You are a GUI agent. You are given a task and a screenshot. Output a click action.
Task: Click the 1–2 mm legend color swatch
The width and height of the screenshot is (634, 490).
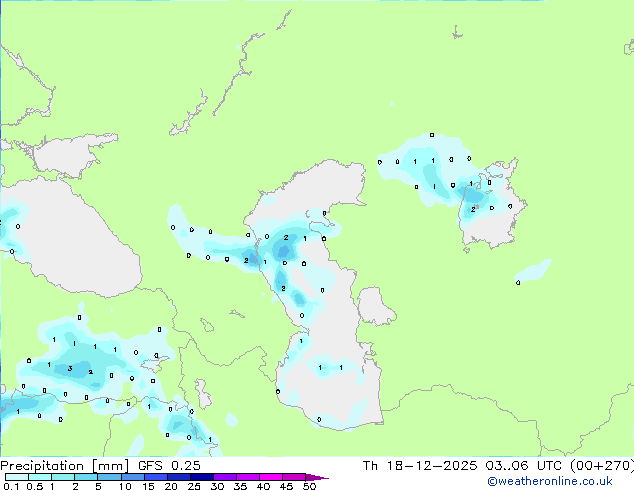(x=63, y=477)
